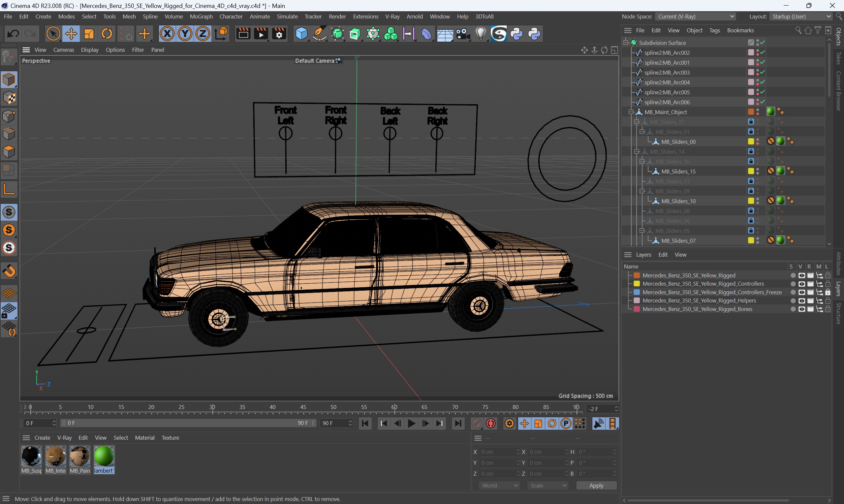Select Polygons mode in left palette
844x504 pixels.
point(9,151)
